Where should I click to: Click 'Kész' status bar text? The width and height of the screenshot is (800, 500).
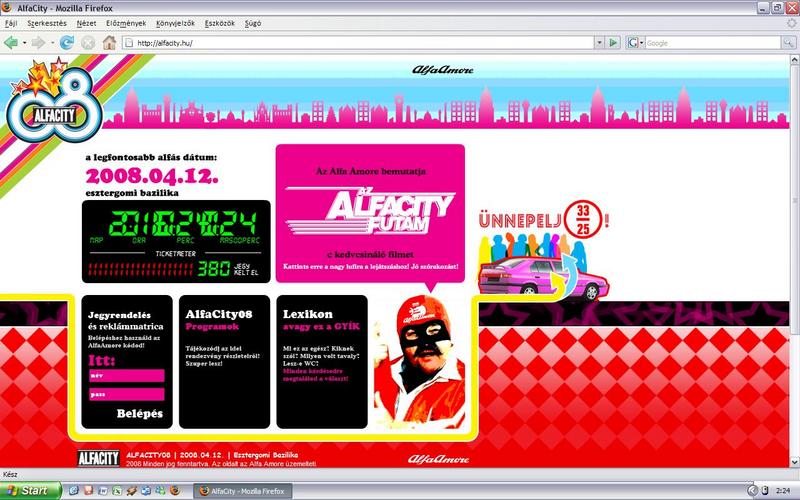tap(10, 474)
